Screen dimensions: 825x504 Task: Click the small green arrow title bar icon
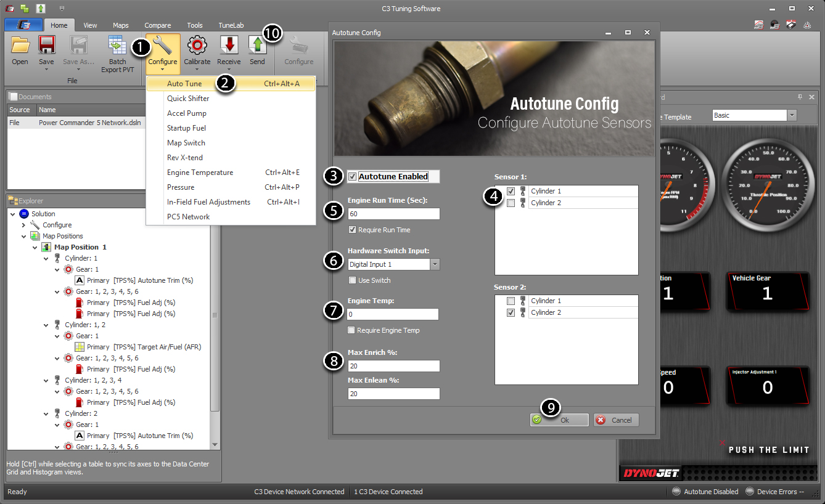point(40,9)
